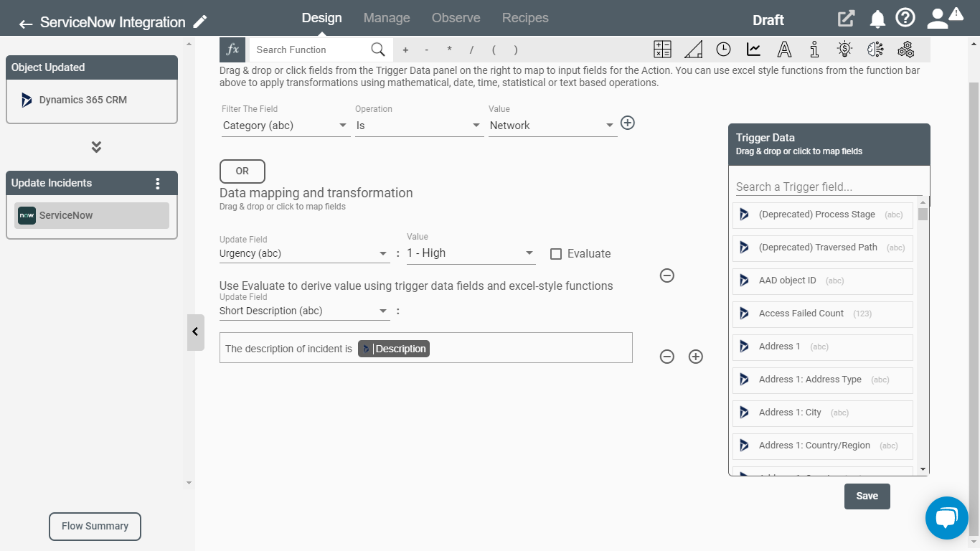Open the Operation 'Is' dropdown
The width and height of the screenshot is (980, 551).
419,126
